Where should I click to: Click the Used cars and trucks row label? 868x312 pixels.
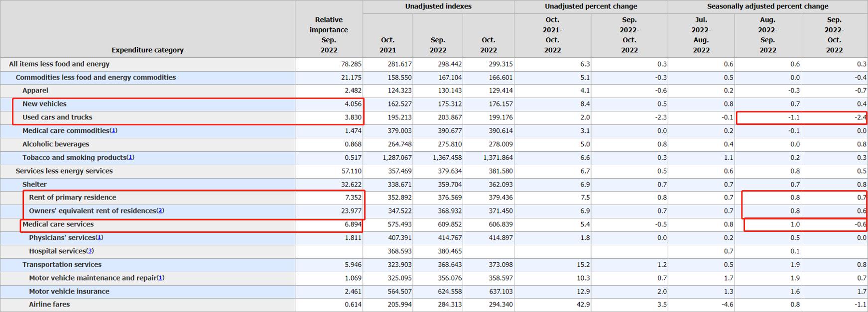click(57, 117)
